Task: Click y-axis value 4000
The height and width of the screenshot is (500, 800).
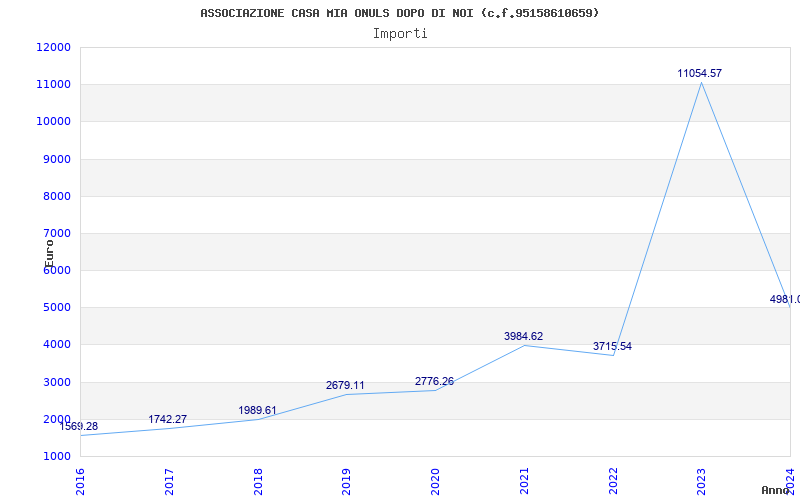Action: coord(56,345)
